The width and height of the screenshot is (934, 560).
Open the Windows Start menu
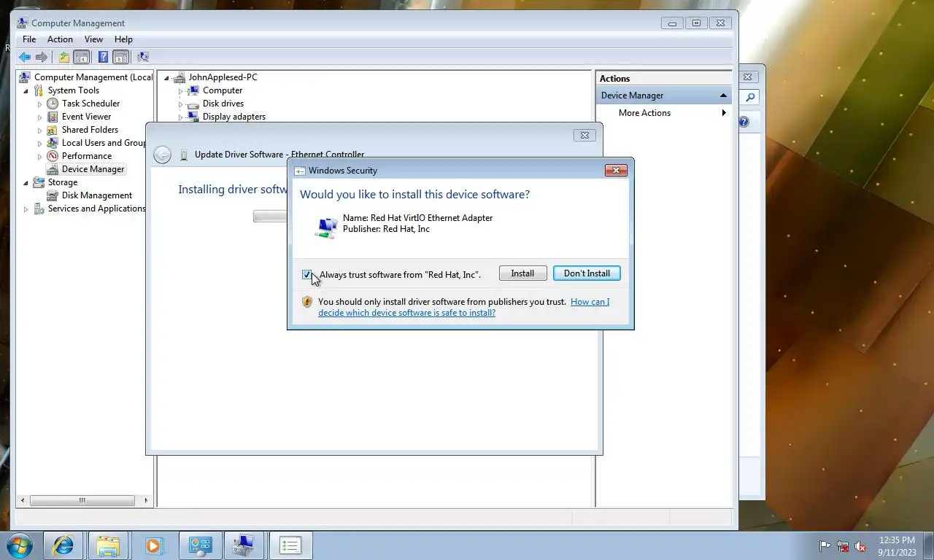(x=20, y=545)
